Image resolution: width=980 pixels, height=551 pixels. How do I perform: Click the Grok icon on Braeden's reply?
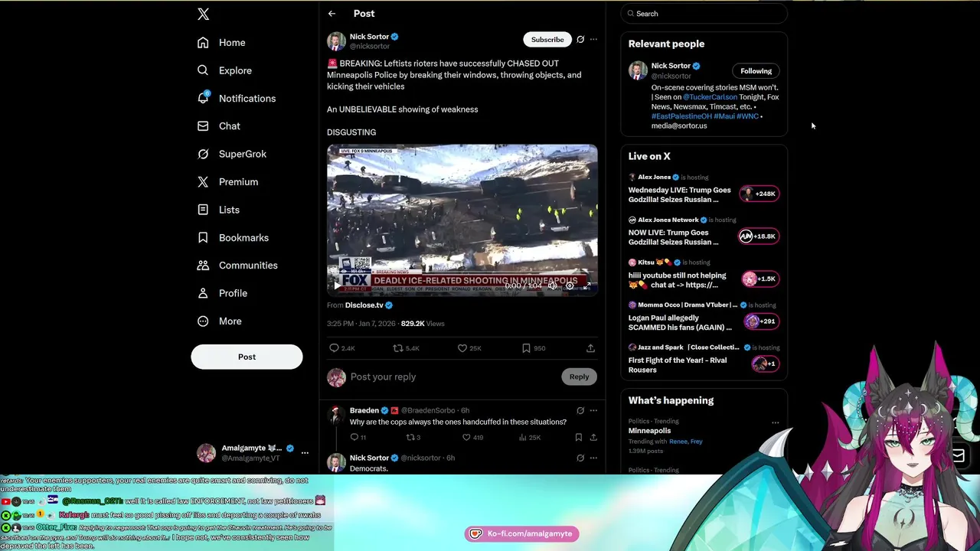(580, 411)
